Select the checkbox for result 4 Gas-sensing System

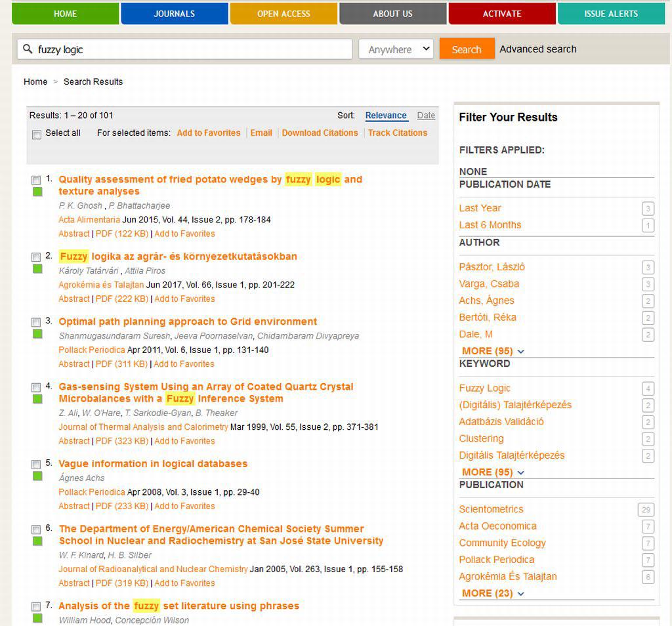coord(37,387)
